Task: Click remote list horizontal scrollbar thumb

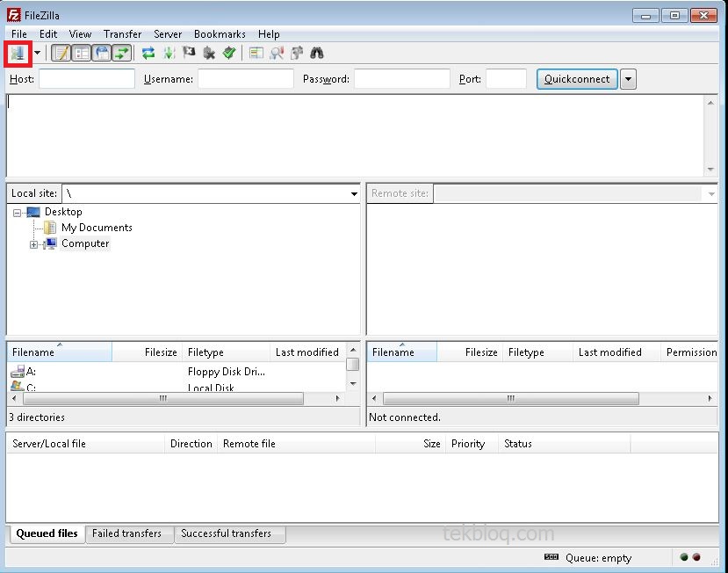Action: [511, 399]
